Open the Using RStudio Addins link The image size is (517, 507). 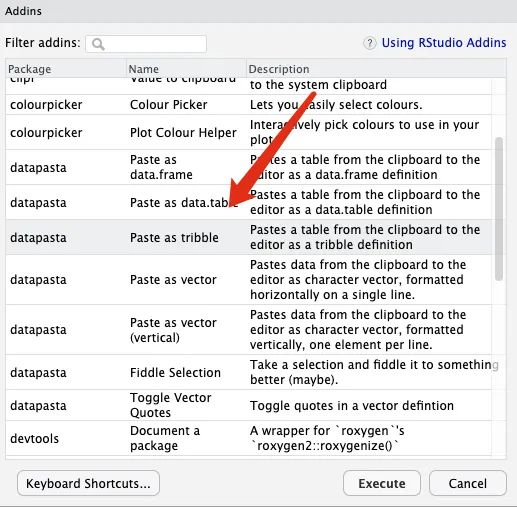pos(444,43)
